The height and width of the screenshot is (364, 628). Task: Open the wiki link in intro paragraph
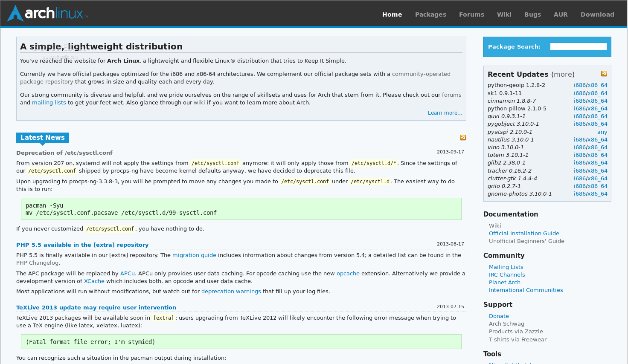[199, 103]
